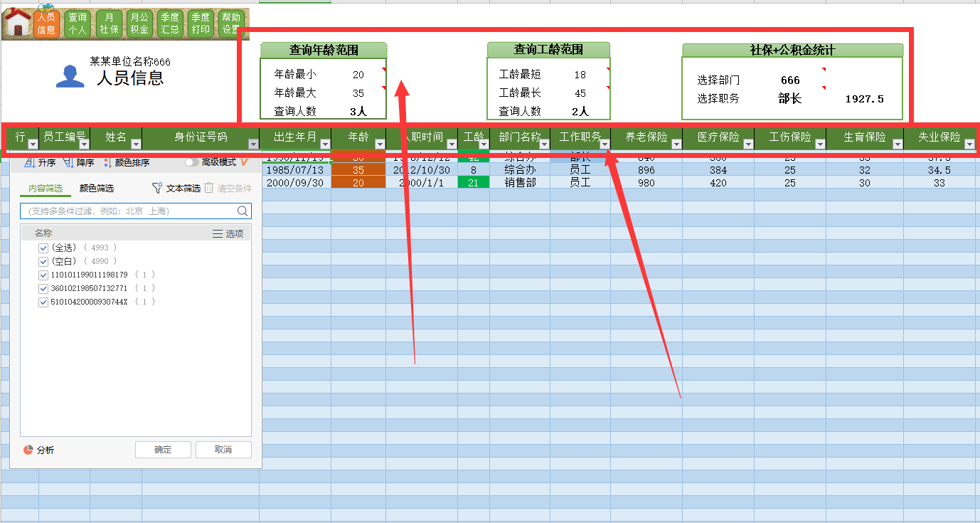980x523 pixels.
Task: Open the 行 column filter dropdown
Action: point(33,144)
